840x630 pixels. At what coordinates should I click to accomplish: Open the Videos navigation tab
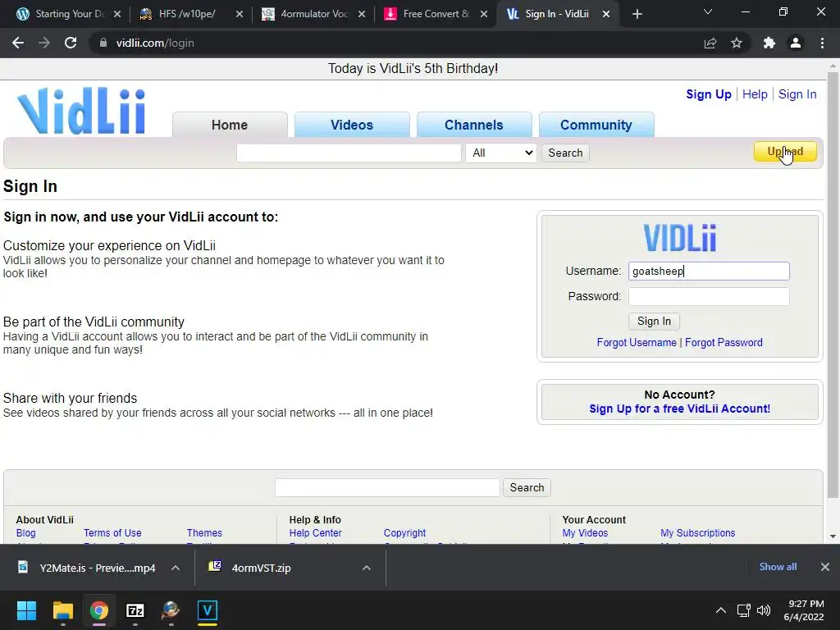[x=351, y=125]
